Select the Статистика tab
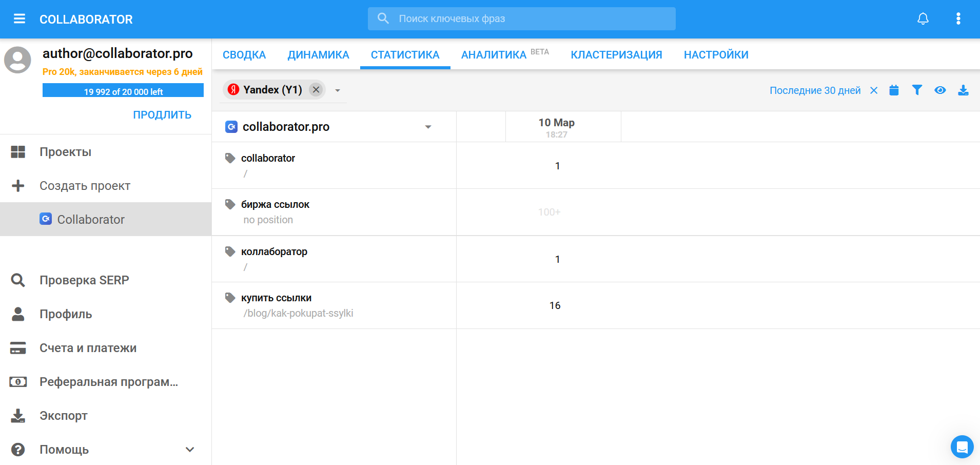The width and height of the screenshot is (980, 465). click(x=405, y=54)
